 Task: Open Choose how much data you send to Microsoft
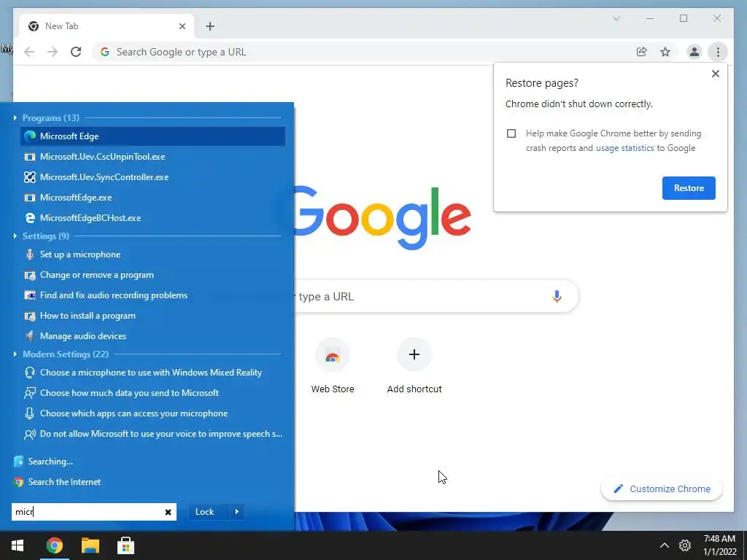pyautogui.click(x=153, y=393)
